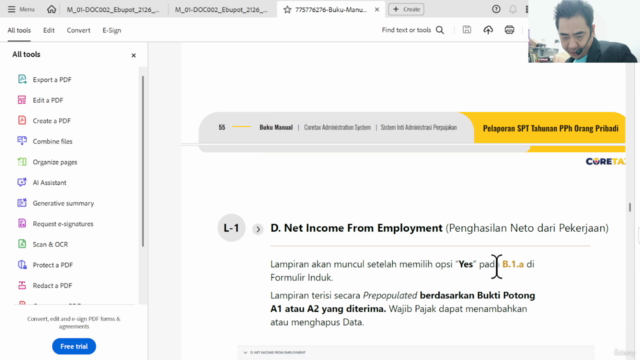Click the Scan & OCR icon
The width and height of the screenshot is (640, 360).
point(22,244)
